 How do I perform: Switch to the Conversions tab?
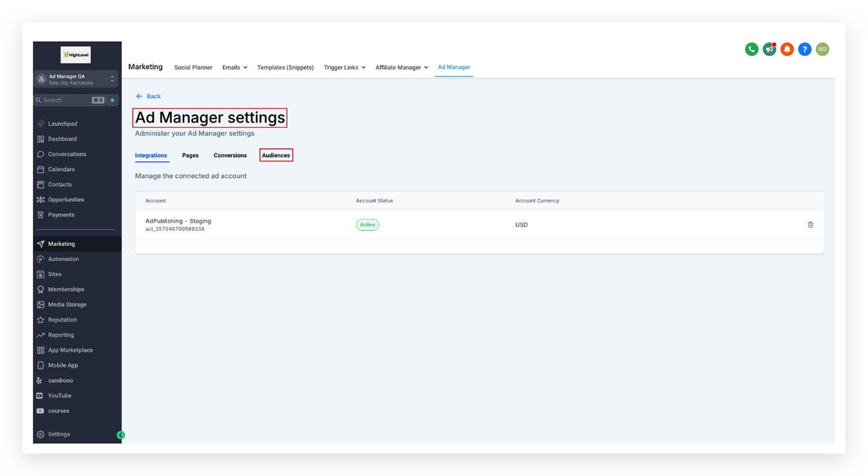tap(230, 155)
